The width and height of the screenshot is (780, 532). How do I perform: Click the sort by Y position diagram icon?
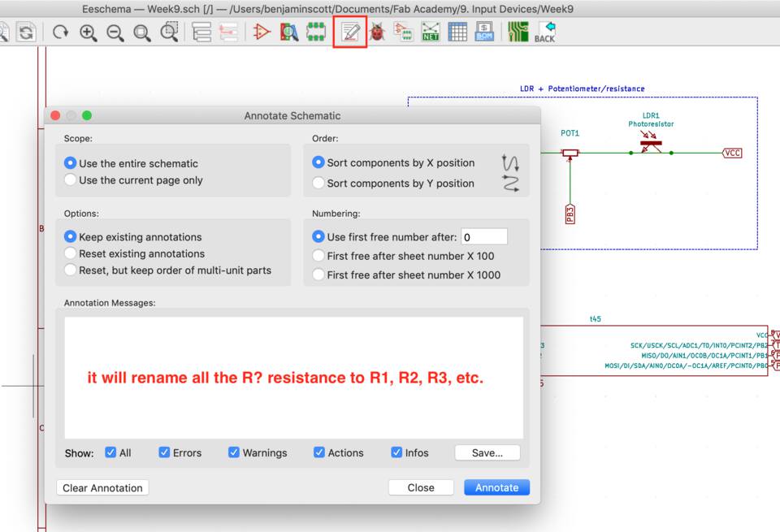click(510, 184)
